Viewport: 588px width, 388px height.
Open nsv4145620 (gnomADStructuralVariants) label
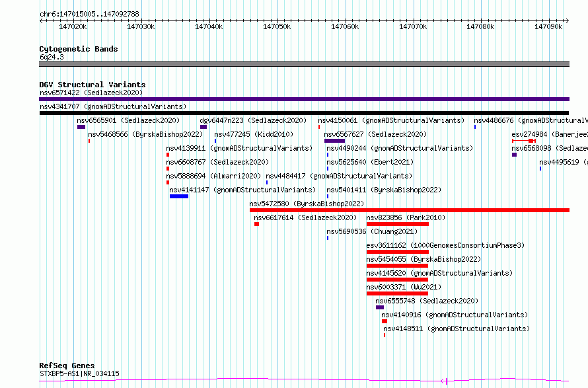(x=439, y=273)
